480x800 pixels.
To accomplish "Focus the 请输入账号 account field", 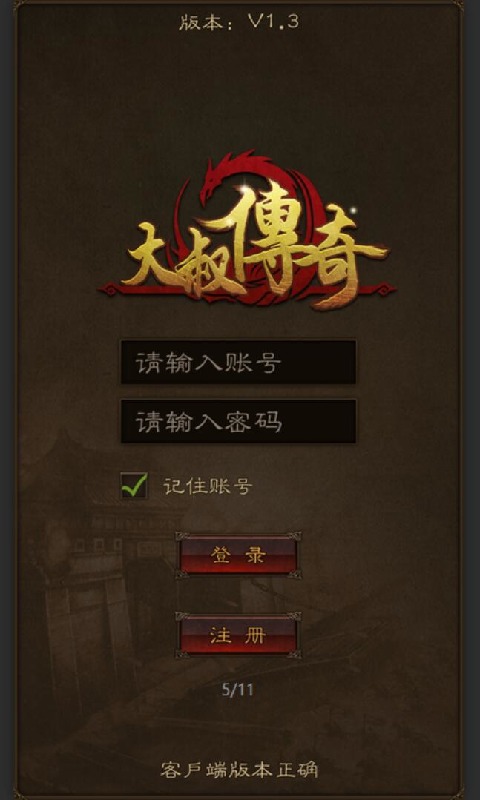I will click(x=238, y=362).
